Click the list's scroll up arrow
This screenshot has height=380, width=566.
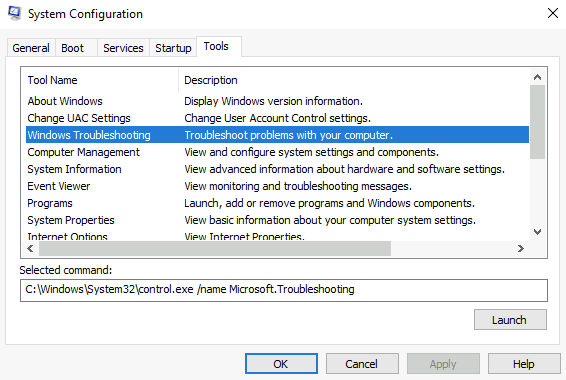click(537, 77)
